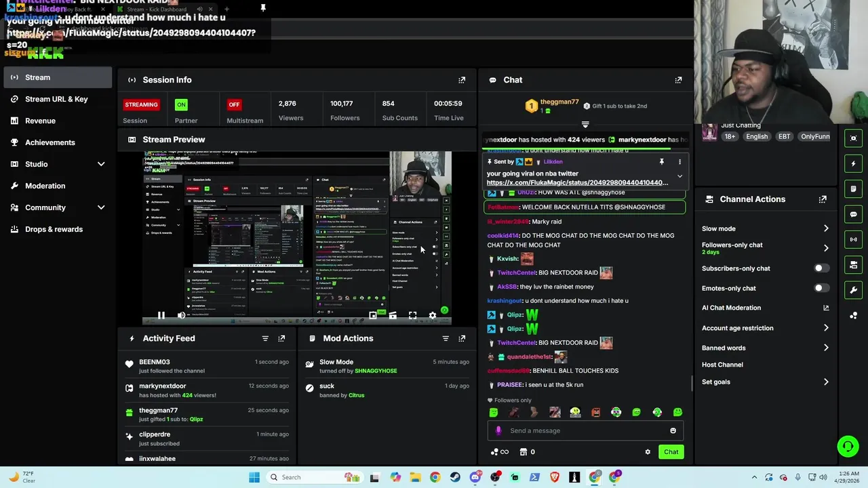Click the chat settings gear icon

pos(648,452)
